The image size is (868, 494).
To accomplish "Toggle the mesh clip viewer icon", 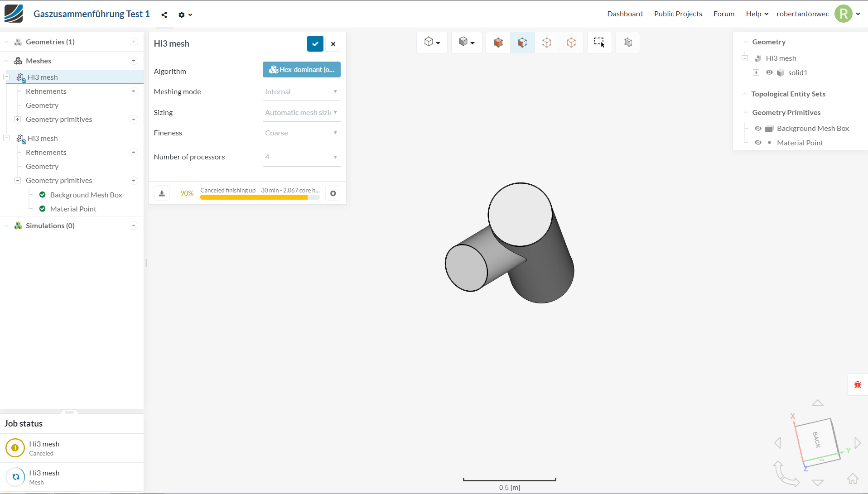I will [x=628, y=43].
